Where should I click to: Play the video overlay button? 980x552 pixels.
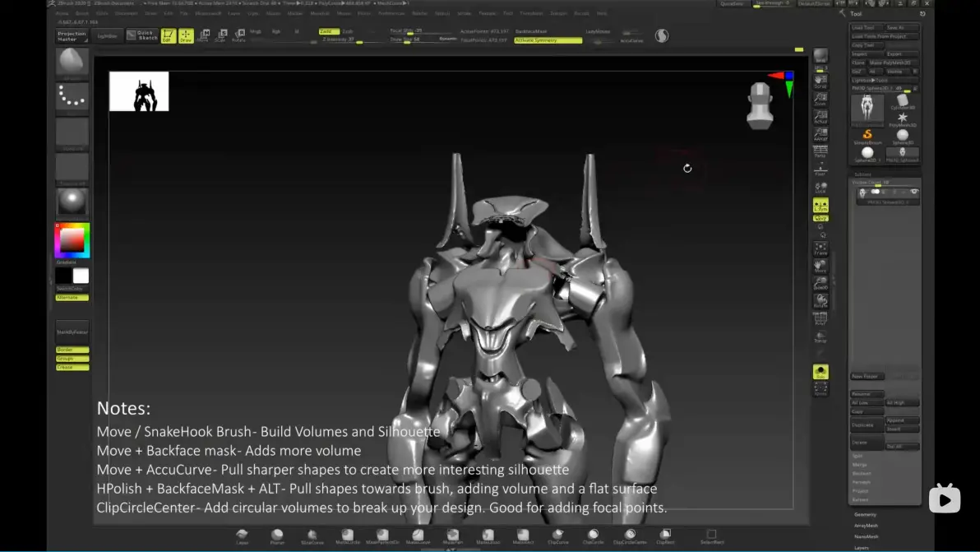pyautogui.click(x=945, y=499)
